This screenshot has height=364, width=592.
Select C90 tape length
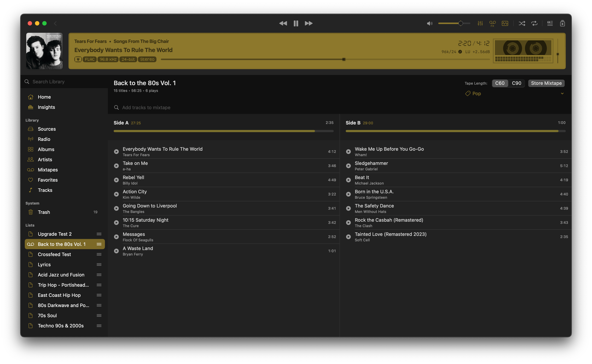click(516, 83)
